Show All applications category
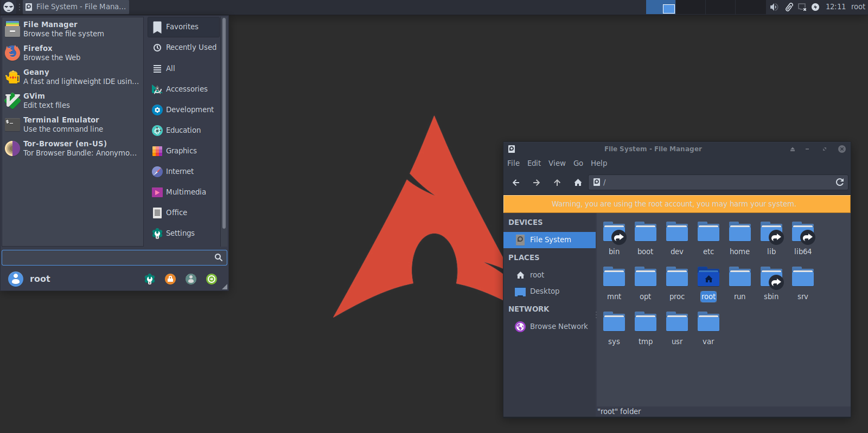This screenshot has width=868, height=433. (x=184, y=68)
